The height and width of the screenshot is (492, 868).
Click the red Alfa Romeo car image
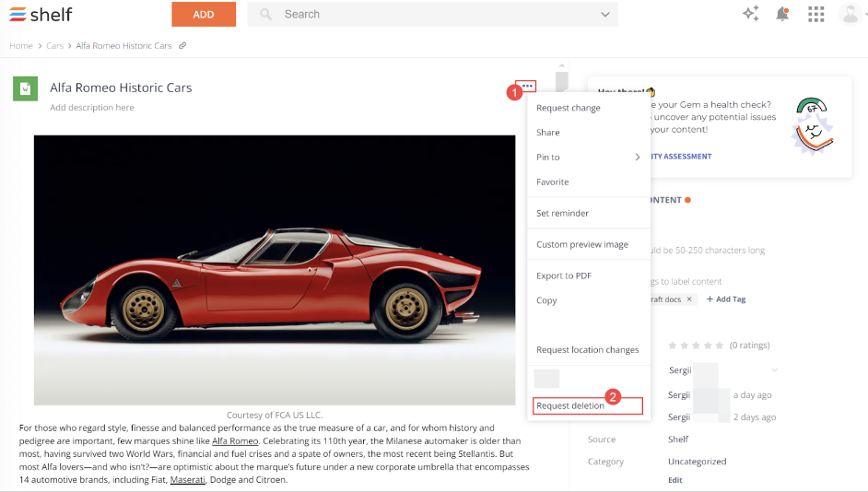[x=275, y=270]
